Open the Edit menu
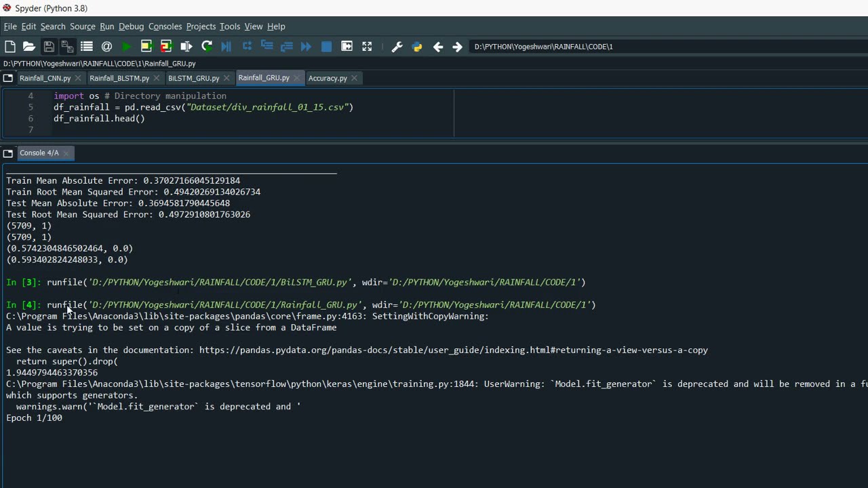The height and width of the screenshot is (488, 868). (x=28, y=26)
